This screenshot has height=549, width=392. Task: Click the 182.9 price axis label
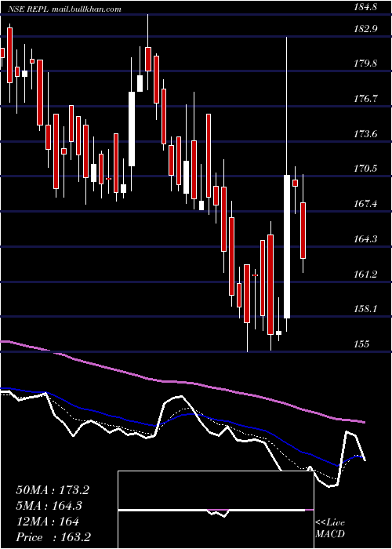pyautogui.click(x=365, y=30)
